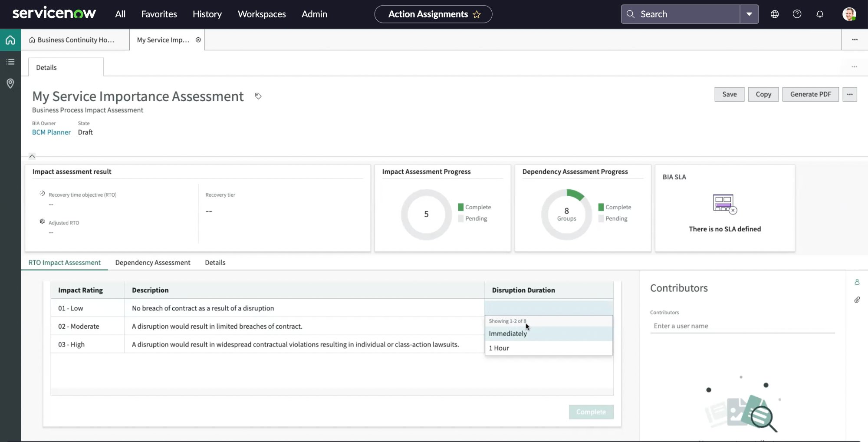Open more actions next to Generate PDF
The image size is (868, 442).
coord(850,94)
